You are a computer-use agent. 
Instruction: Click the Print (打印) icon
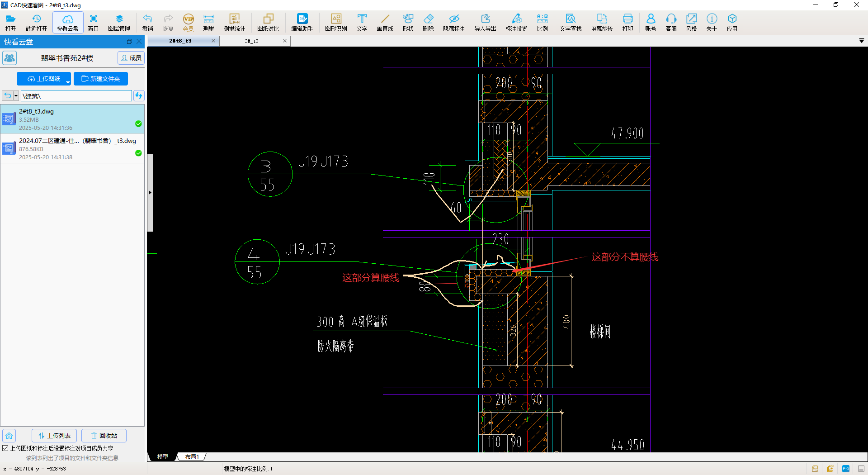pyautogui.click(x=627, y=22)
